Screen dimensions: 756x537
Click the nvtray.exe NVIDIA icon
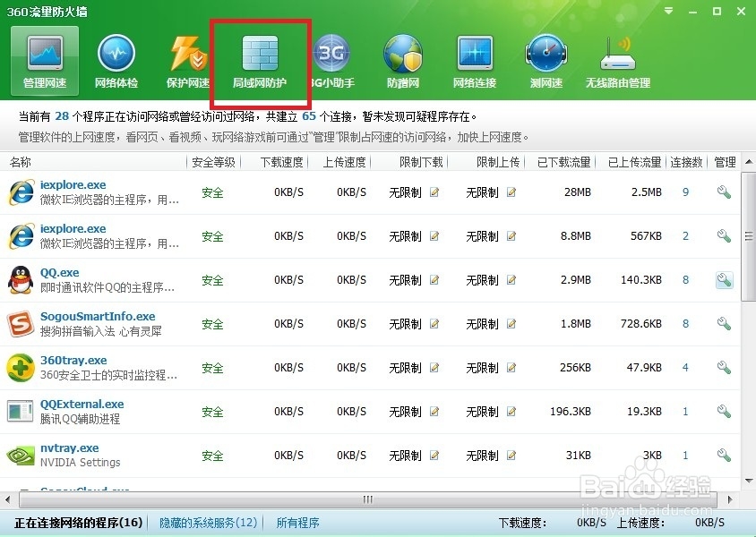pyautogui.click(x=21, y=456)
